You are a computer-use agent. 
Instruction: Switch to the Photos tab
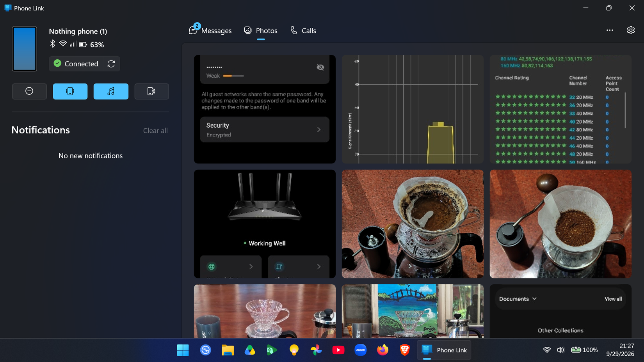click(261, 30)
